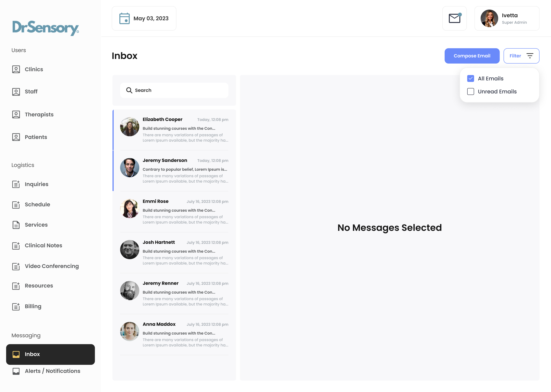Open Emmi Rose's message
The height and width of the screenshot is (392, 551).
pos(174,212)
